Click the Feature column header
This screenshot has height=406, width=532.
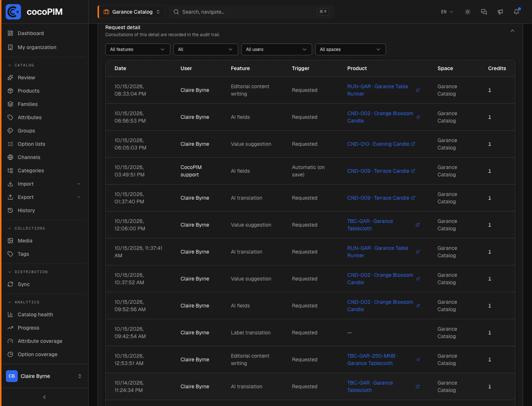click(x=241, y=68)
